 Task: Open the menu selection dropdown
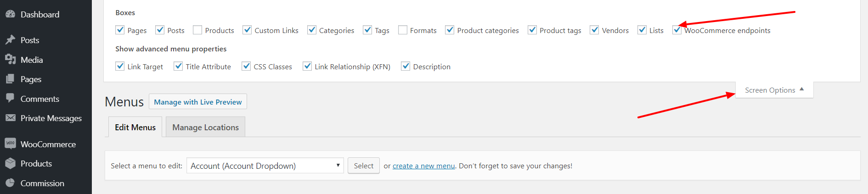265,166
